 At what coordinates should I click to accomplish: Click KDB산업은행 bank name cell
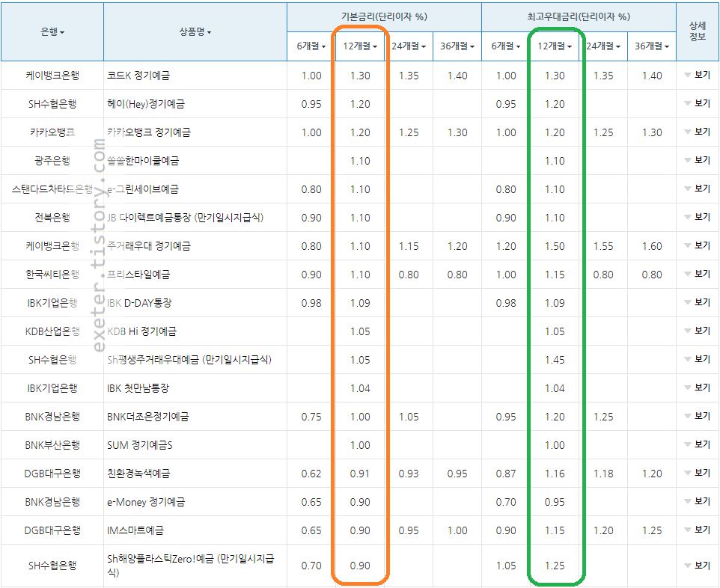[x=52, y=331]
